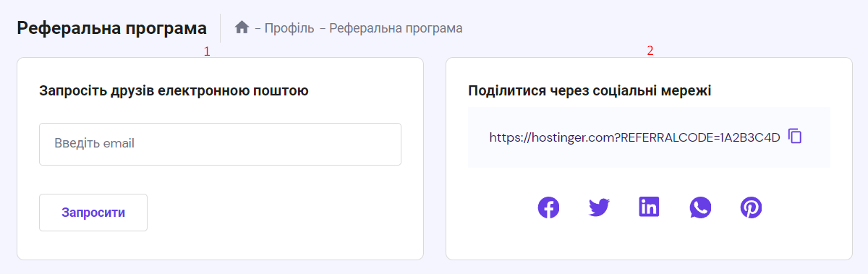Share via the Pinterest icon

751,208
